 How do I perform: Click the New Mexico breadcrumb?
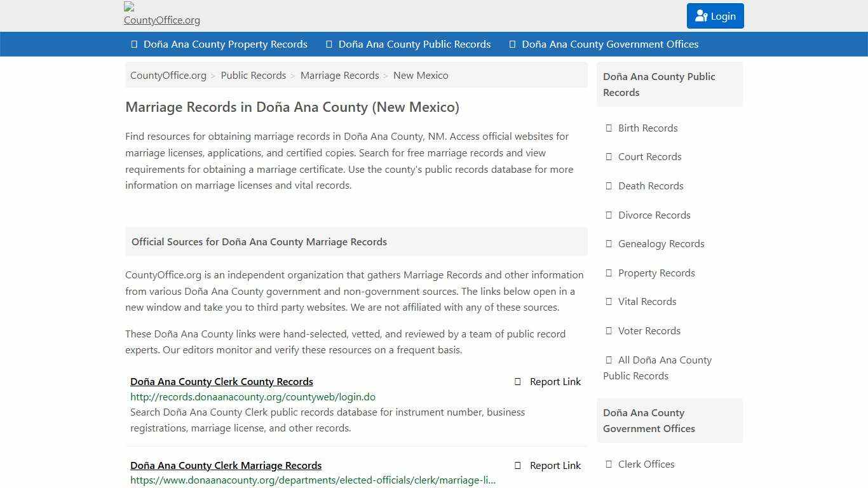tap(421, 75)
